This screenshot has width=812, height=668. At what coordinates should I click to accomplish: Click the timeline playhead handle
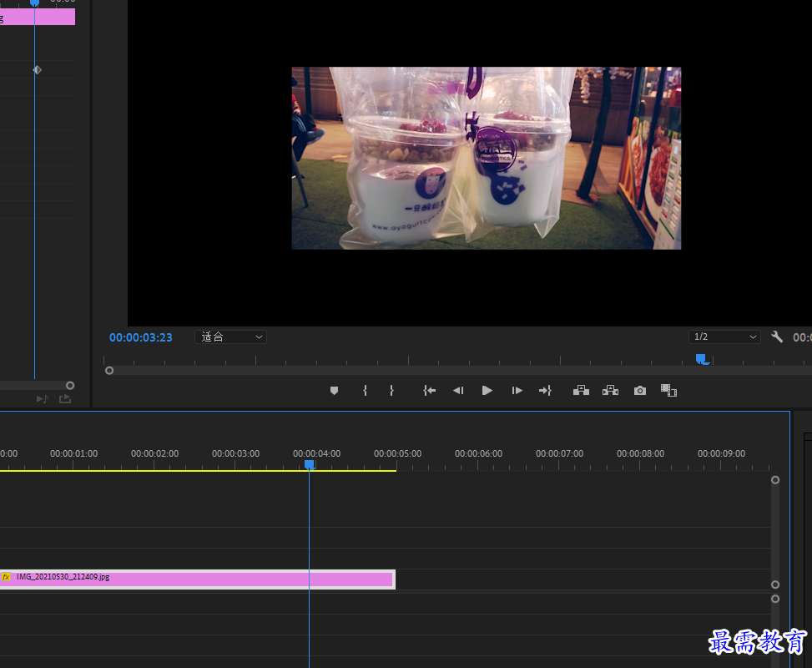pos(309,464)
